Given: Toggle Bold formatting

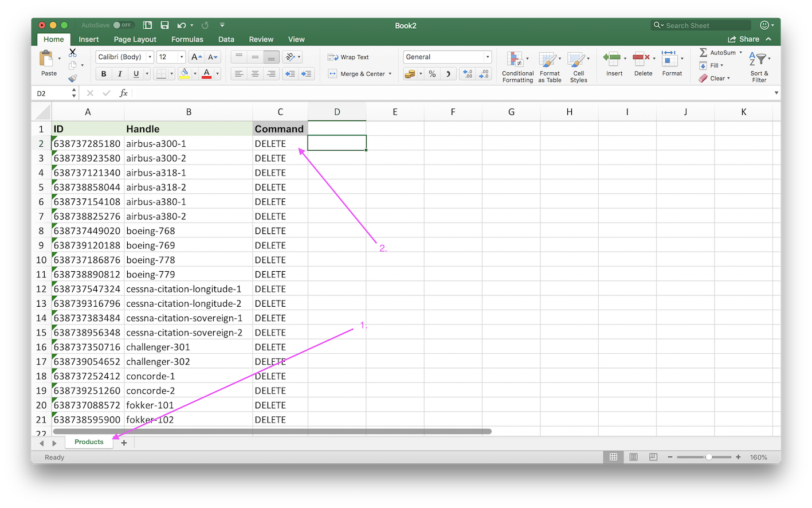Looking at the screenshot, I should 104,73.
